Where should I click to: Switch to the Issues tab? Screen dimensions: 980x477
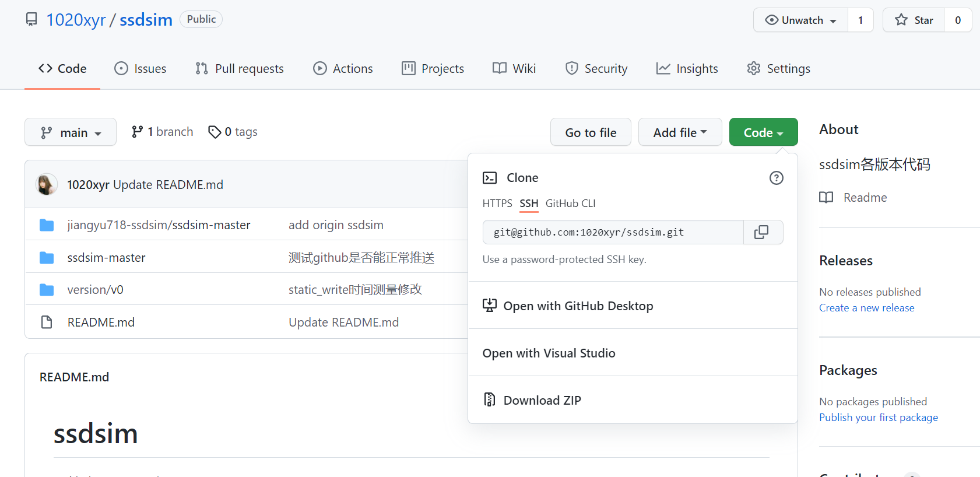pyautogui.click(x=140, y=68)
